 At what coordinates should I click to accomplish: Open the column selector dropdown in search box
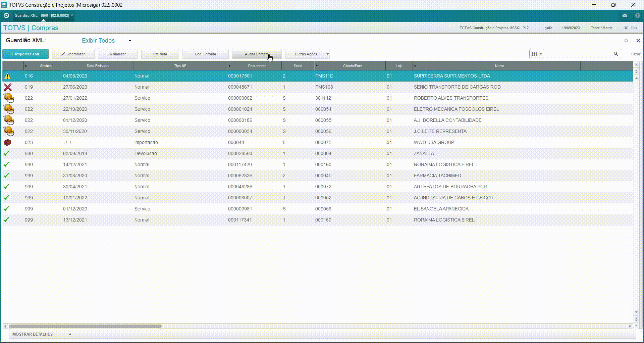pos(536,54)
